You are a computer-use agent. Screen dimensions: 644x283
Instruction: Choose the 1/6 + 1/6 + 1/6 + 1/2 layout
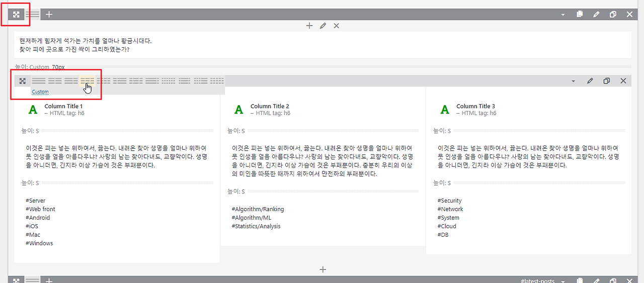point(201,81)
